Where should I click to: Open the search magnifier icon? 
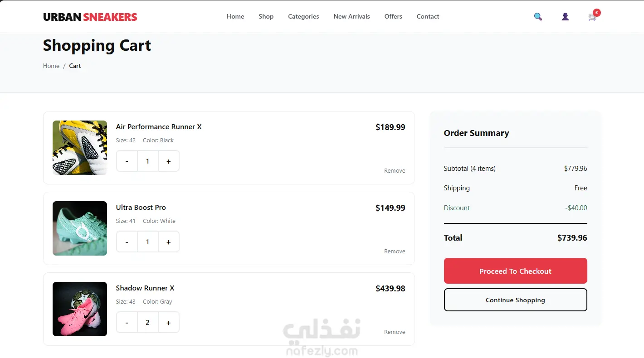(x=538, y=17)
